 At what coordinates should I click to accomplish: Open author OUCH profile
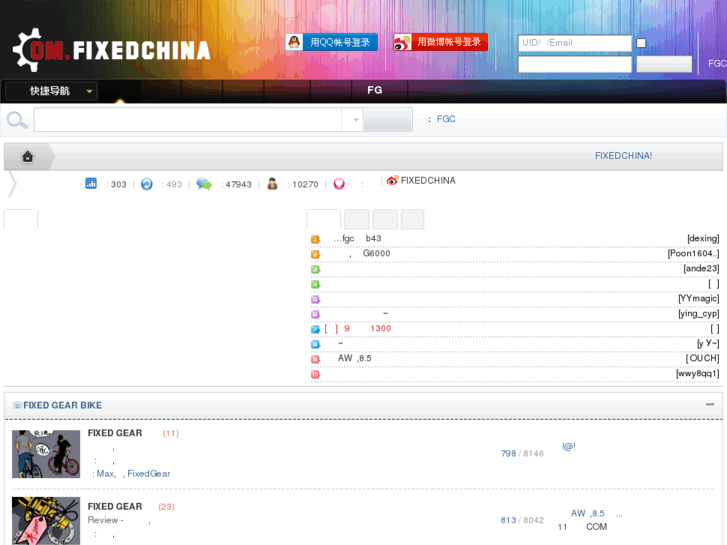(x=702, y=359)
